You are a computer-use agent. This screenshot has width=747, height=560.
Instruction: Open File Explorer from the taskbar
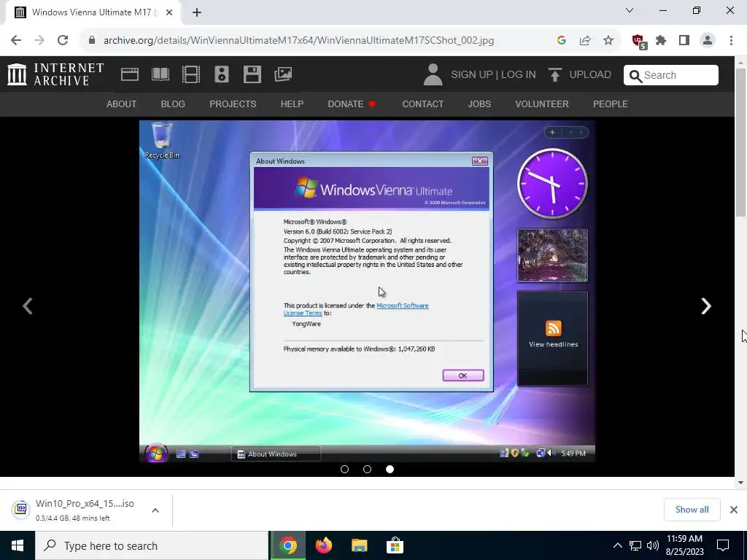(x=359, y=545)
